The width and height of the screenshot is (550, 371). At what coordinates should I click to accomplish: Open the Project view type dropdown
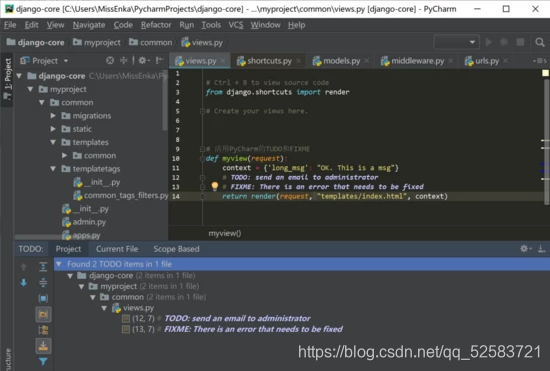(66, 61)
